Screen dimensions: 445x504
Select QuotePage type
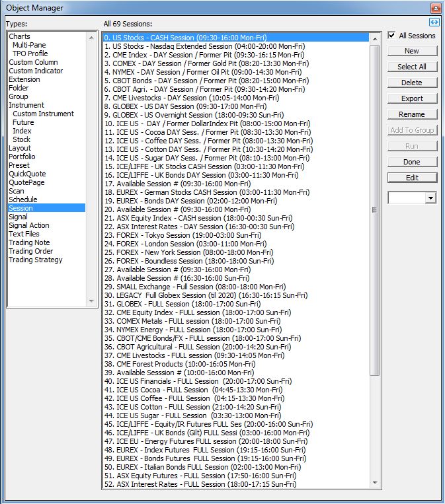tap(26, 182)
